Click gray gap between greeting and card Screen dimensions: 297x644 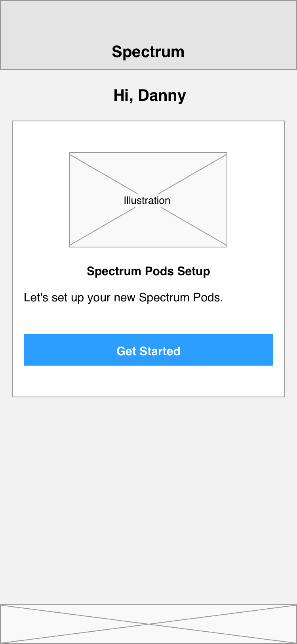click(148, 113)
